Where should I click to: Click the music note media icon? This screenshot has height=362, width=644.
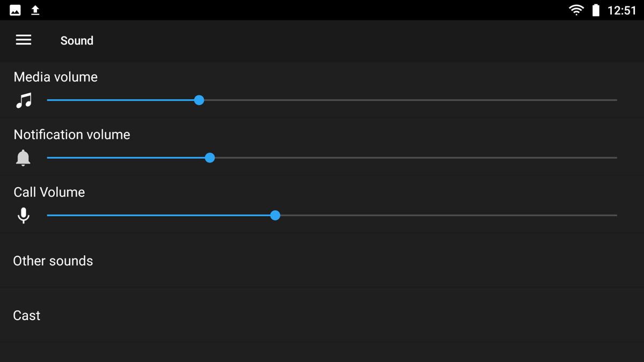pos(24,100)
